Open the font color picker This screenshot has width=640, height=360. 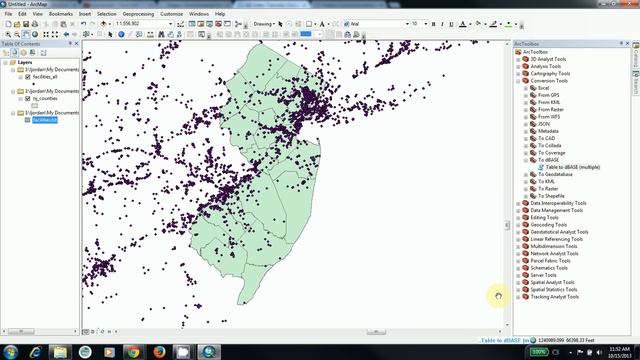click(x=470, y=24)
